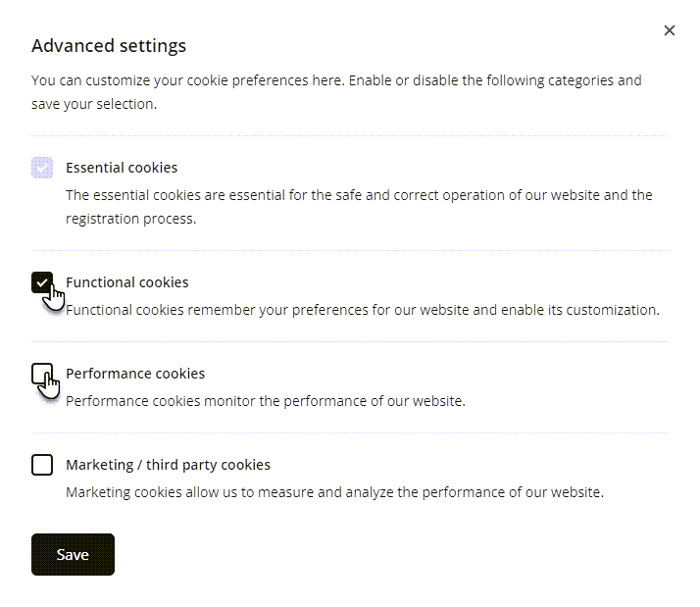Click the "Functional cookies" label text
Viewport: 700px width, 607px height.
pos(127,282)
